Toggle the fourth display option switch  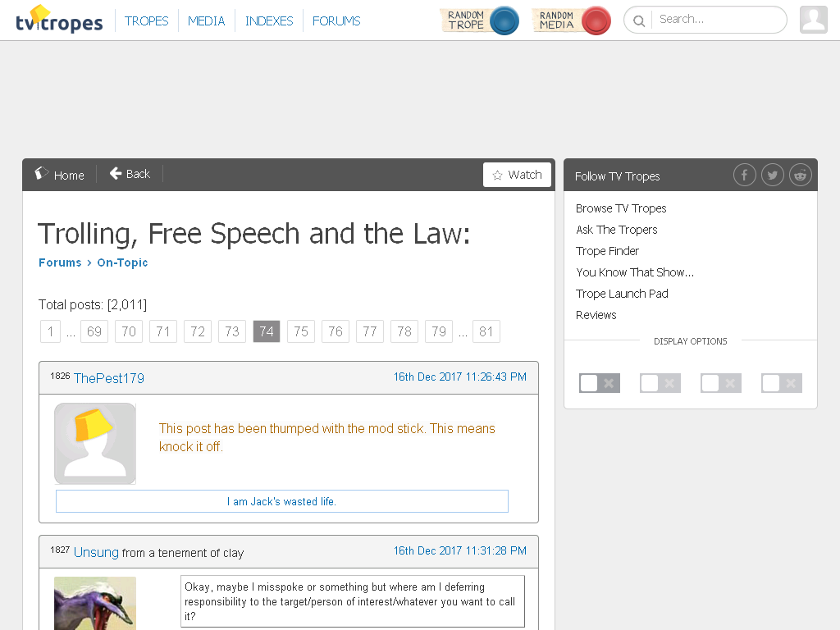[782, 383]
